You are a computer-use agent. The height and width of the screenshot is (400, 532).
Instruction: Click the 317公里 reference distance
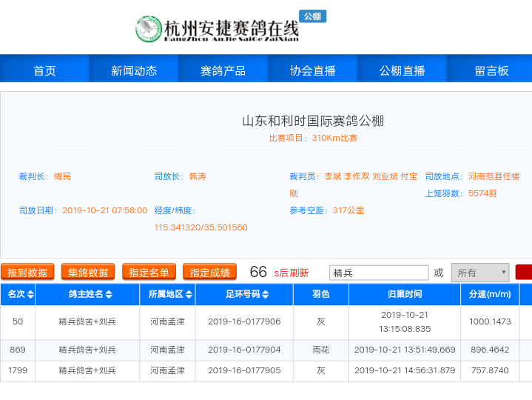tap(349, 210)
